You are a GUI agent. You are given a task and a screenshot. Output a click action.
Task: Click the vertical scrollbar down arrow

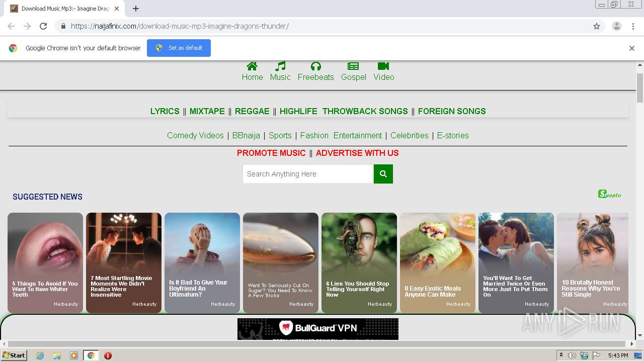pyautogui.click(x=640, y=336)
